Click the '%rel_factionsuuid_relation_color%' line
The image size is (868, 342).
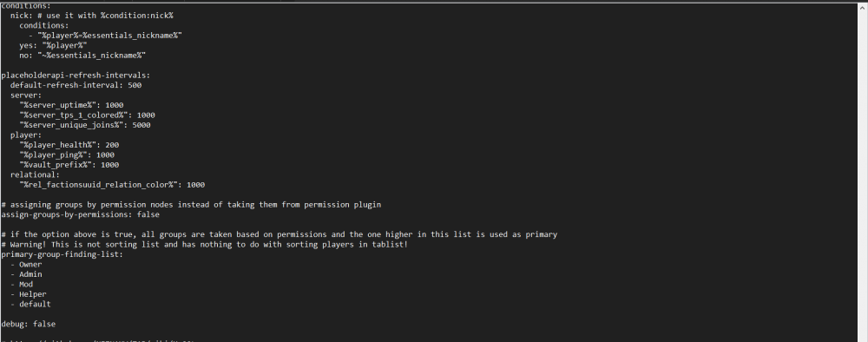point(112,185)
